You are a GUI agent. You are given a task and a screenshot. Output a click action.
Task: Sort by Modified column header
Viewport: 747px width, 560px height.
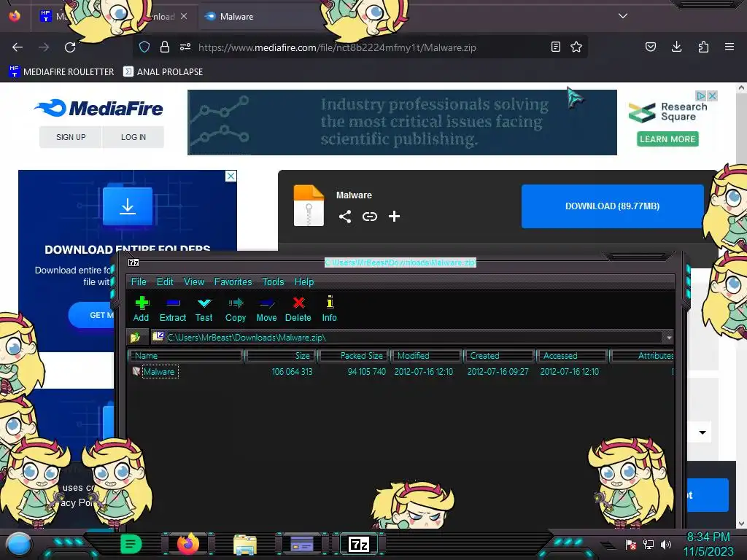426,356
